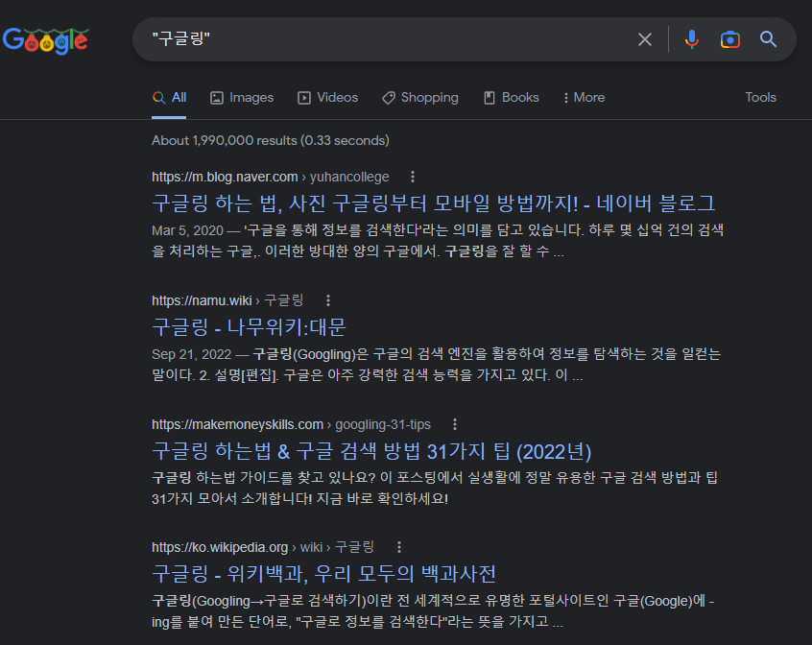Open options menu for m.blog.naver.com result
This screenshot has width=812, height=645.
(412, 177)
